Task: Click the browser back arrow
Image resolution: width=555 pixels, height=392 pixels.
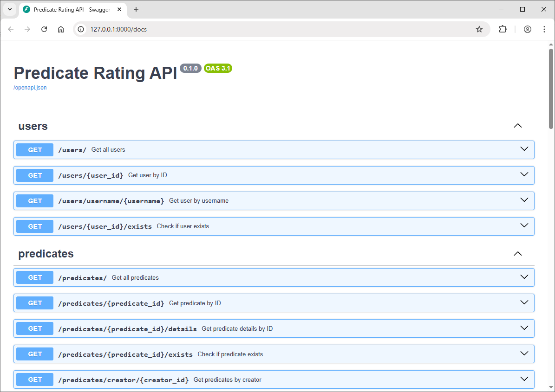Action: 11,29
